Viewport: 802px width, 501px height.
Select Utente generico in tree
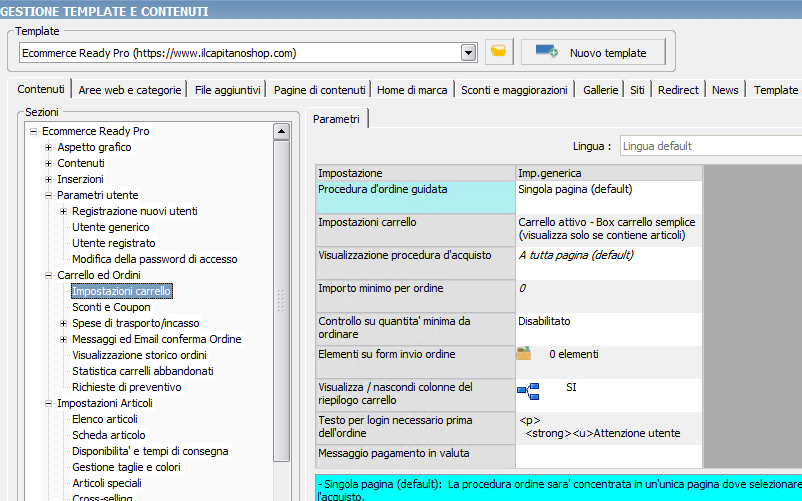point(110,227)
